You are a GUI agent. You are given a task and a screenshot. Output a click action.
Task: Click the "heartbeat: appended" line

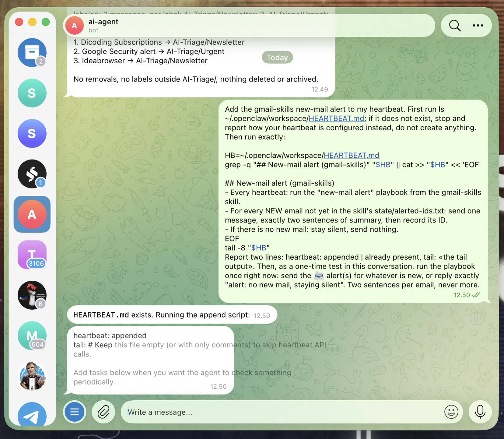click(110, 335)
